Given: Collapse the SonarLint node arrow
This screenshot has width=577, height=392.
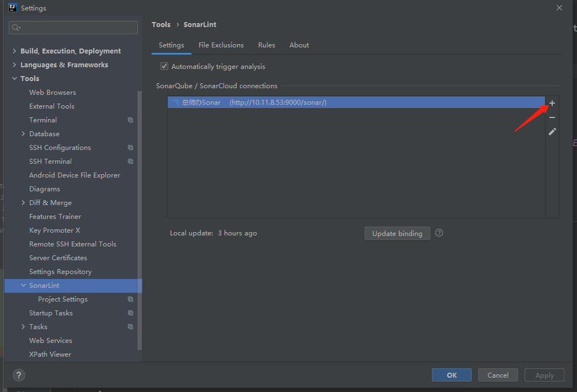Looking at the screenshot, I should tap(23, 286).
